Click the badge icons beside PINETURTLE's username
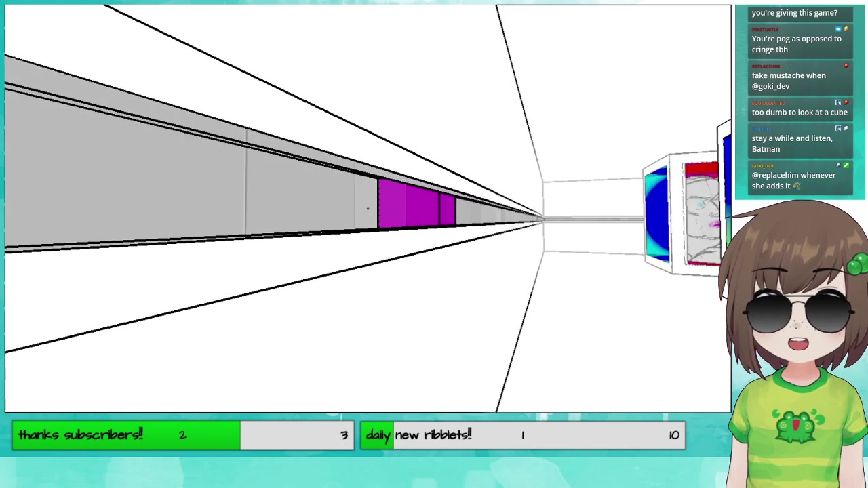Viewport: 868px width, 488px height. 842,29
